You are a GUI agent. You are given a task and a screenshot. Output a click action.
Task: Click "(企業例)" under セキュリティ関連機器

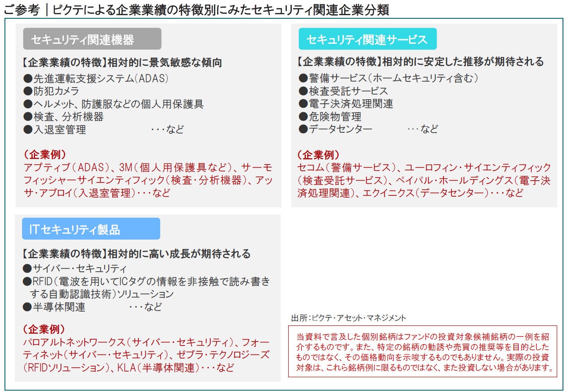[44, 155]
